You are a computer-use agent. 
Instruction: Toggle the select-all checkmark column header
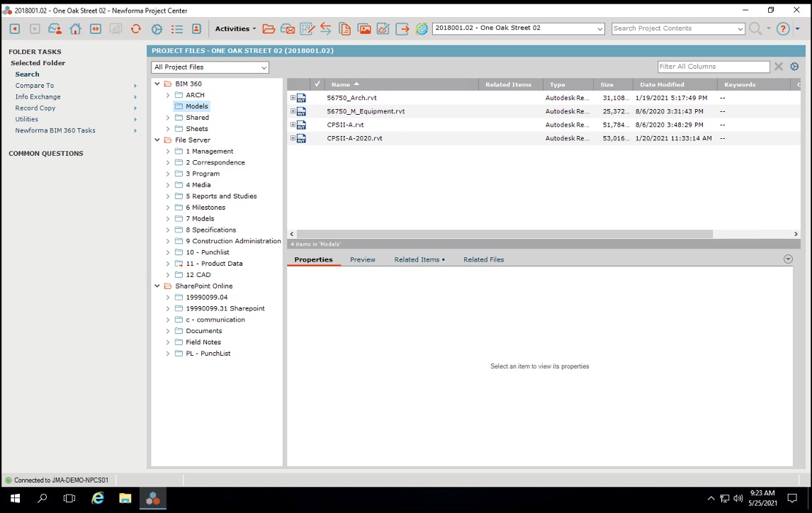[317, 84]
